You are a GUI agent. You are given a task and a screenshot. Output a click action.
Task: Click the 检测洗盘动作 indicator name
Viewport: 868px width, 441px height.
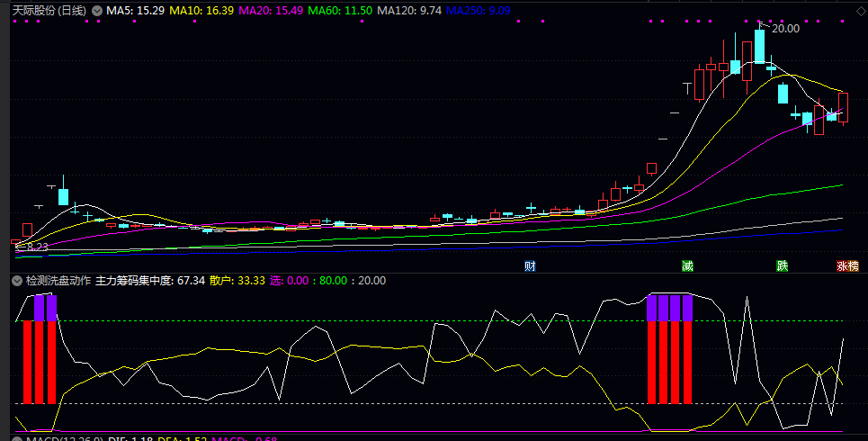coord(58,281)
